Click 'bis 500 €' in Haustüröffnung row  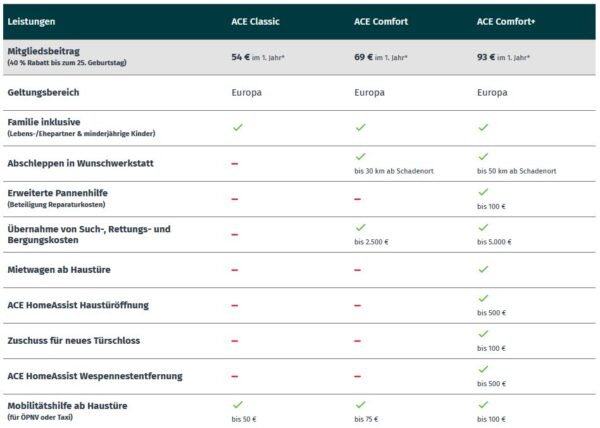[491, 313]
